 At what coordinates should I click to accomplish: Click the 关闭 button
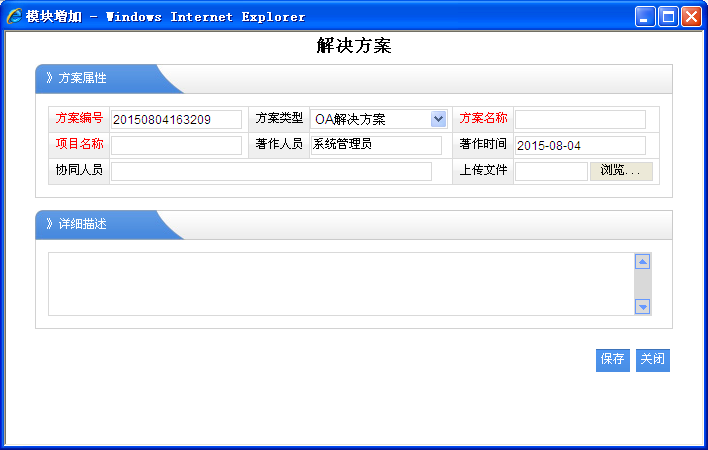[652, 359]
